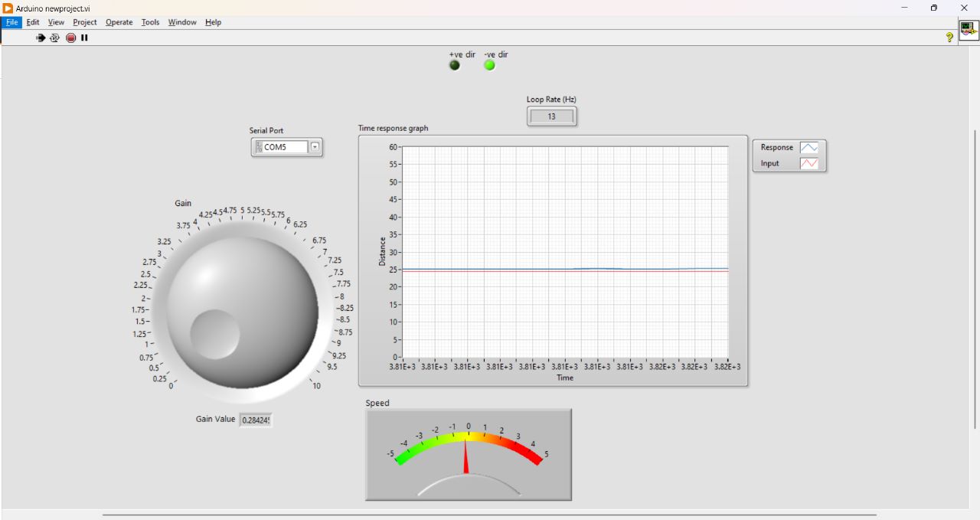Click the 0 mark on Gain knob scale

(171, 386)
